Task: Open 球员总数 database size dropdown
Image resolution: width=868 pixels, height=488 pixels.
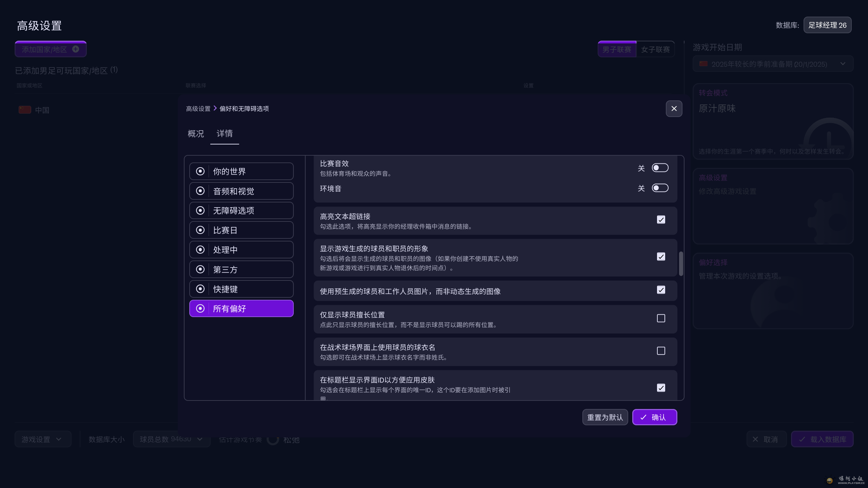Action: (171, 439)
